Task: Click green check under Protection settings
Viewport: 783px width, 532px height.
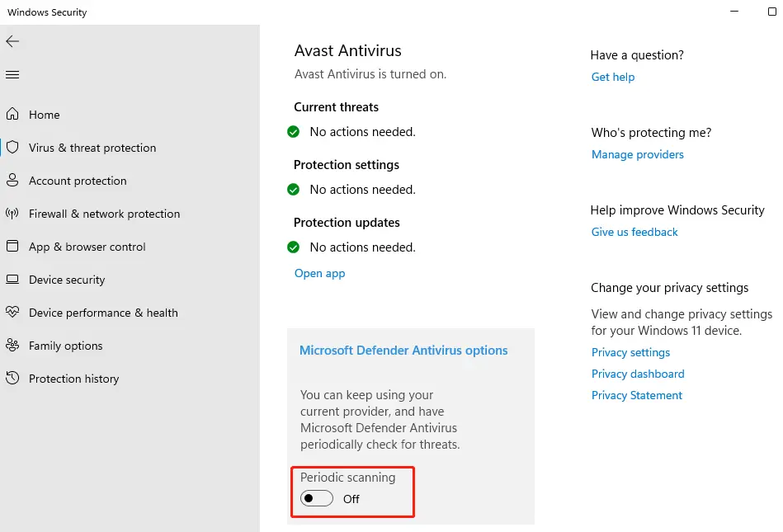Action: click(x=293, y=190)
